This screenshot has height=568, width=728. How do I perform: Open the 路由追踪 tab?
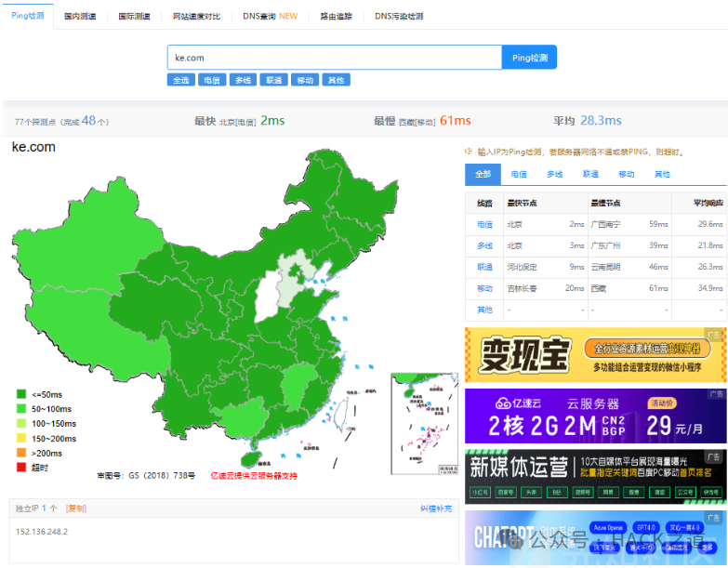[337, 16]
